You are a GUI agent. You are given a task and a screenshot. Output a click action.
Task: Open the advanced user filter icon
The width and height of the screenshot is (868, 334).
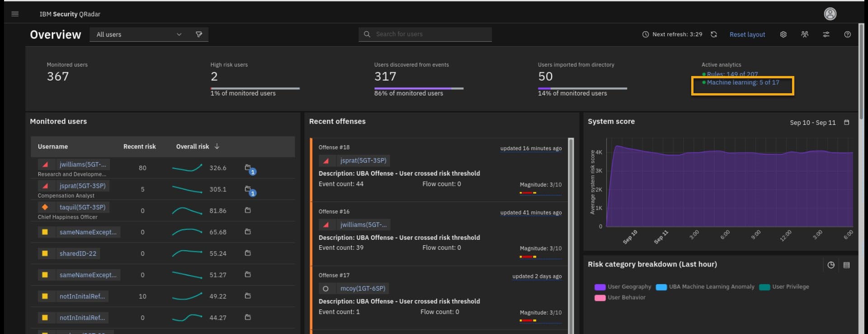pyautogui.click(x=199, y=34)
